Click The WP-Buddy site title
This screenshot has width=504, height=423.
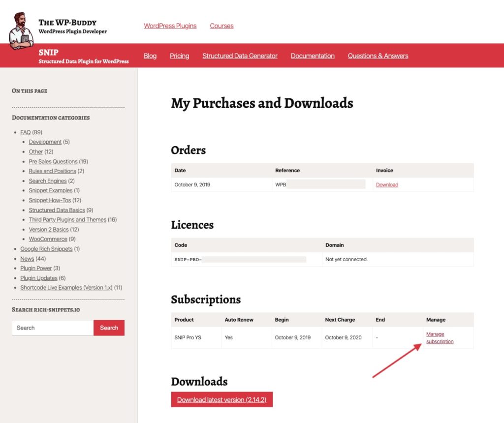(x=67, y=23)
